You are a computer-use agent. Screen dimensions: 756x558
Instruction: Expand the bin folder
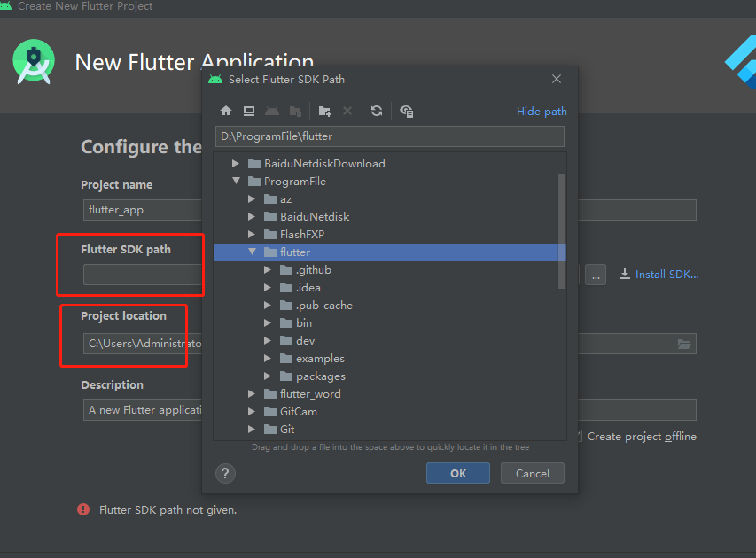[267, 323]
